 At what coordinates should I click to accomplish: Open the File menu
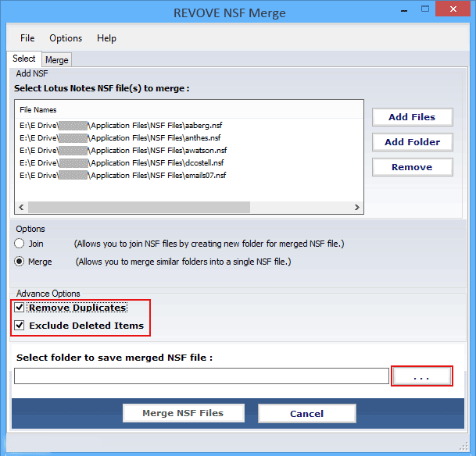point(27,38)
